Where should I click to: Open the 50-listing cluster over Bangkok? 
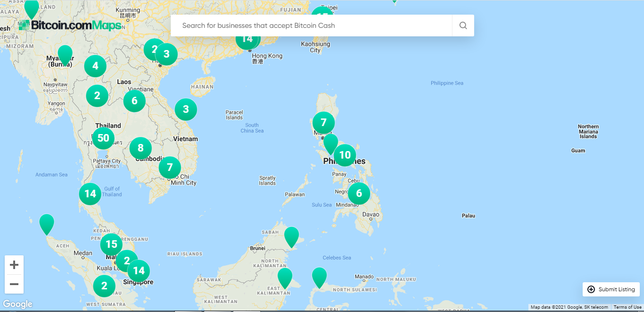tap(103, 138)
